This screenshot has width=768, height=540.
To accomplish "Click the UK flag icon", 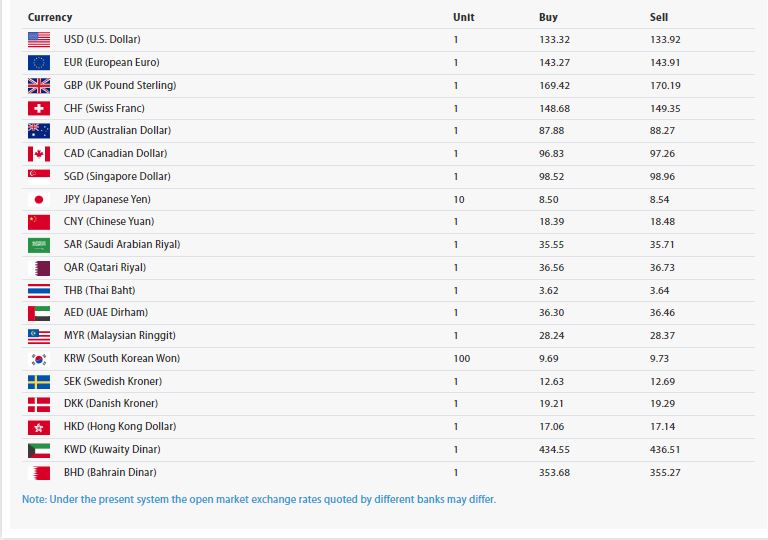I will coord(39,85).
